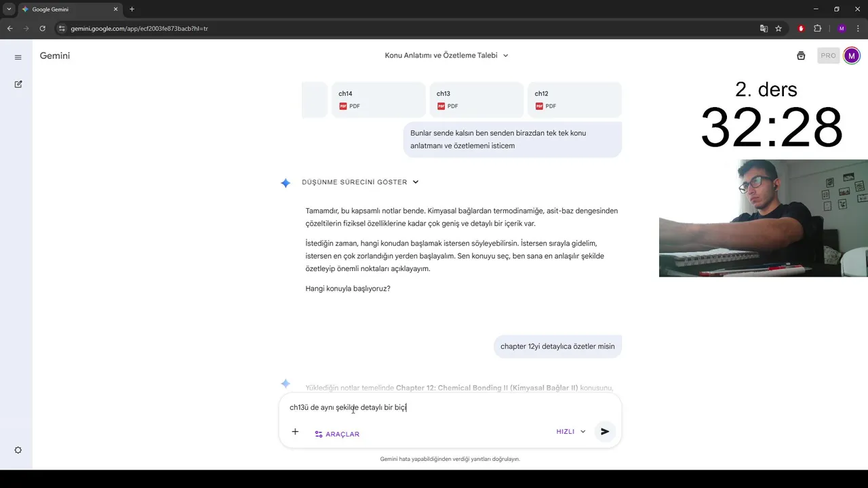Click the Gemini disclaimer text at bottom
Viewport: 868px width, 488px height.
(450, 459)
